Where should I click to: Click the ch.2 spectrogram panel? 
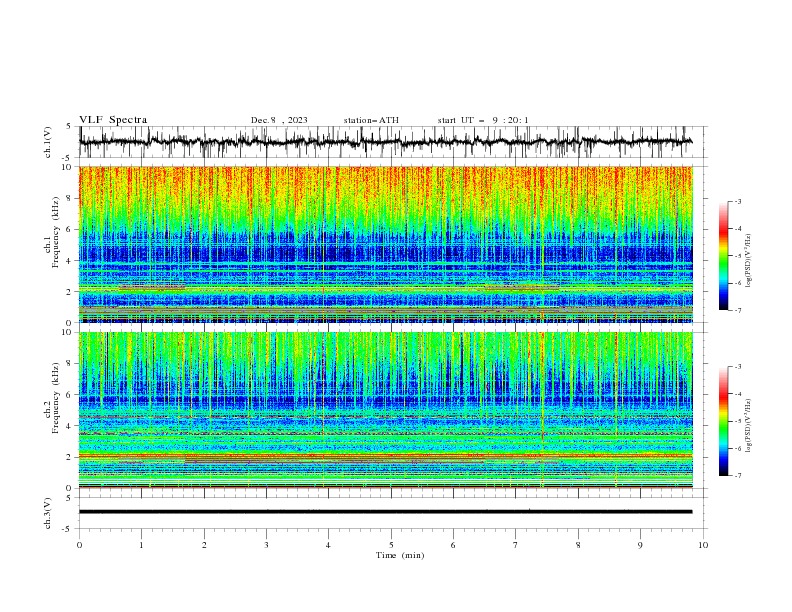386,410
